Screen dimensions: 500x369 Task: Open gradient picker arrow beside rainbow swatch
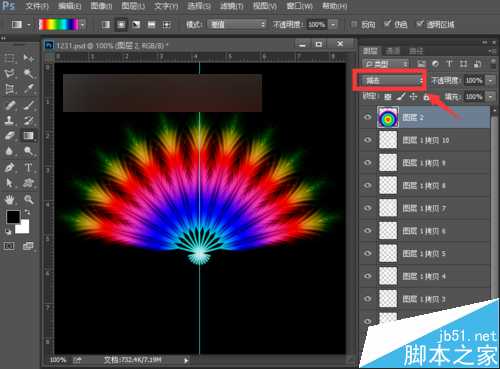(x=82, y=25)
